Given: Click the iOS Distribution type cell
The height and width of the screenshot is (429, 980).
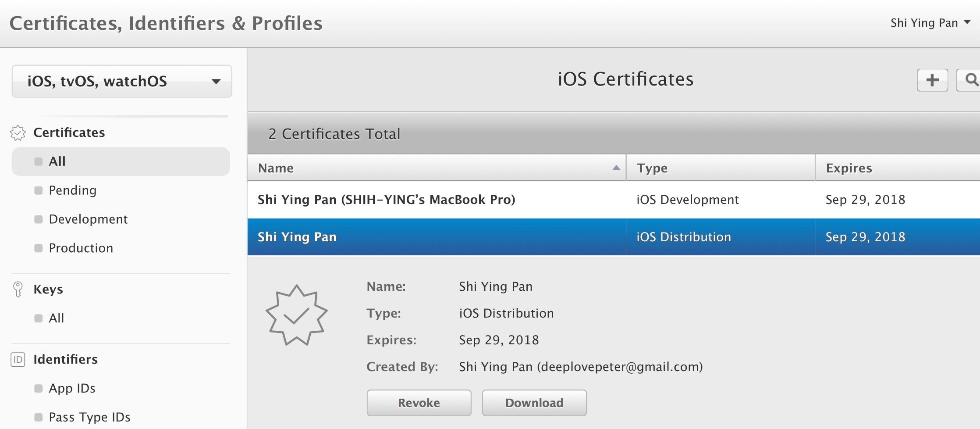Looking at the screenshot, I should click(x=684, y=237).
